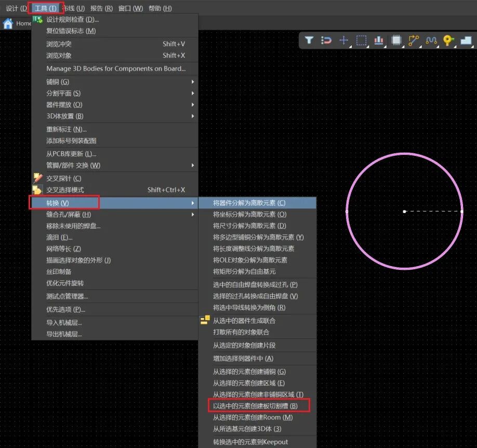Select the move objects cross icon
This screenshot has height=448, width=477.
click(343, 40)
